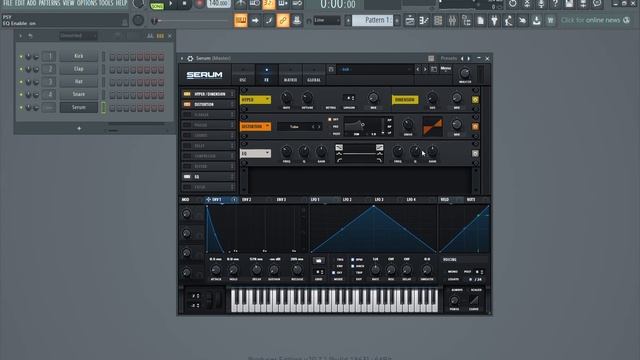The height and width of the screenshot is (360, 640).
Task: Select EQ high band shape icon
Action: 379,147
